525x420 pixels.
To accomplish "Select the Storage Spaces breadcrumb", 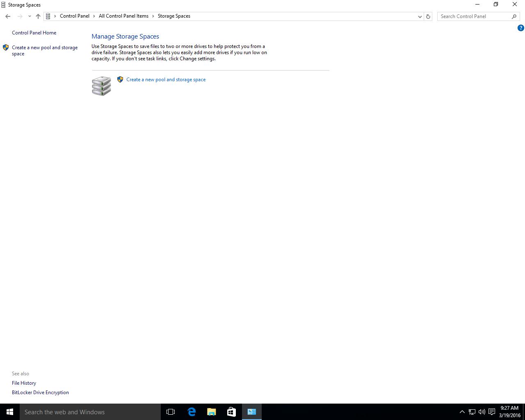I will (x=174, y=16).
